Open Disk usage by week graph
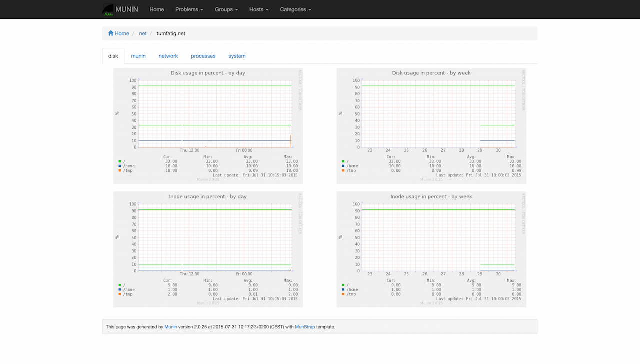 [x=431, y=126]
